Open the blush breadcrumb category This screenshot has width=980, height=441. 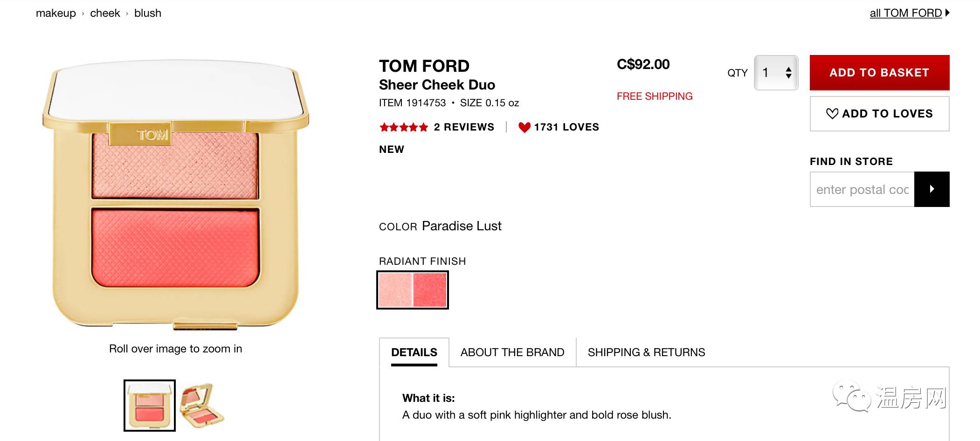click(x=147, y=13)
